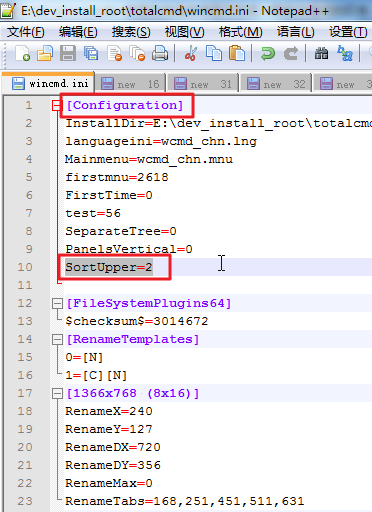Image resolution: width=372 pixels, height=512 pixels.
Task: Click the languageini=wcmd_chn.lng line
Action: tap(161, 141)
